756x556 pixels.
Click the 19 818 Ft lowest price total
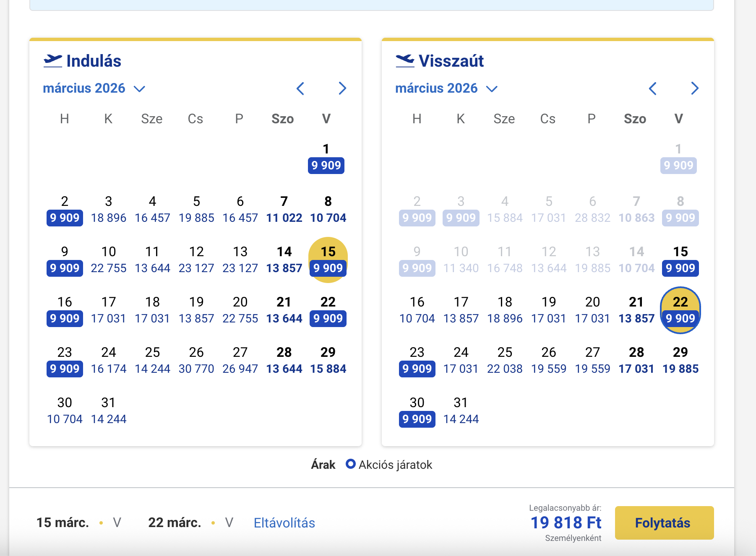566,523
